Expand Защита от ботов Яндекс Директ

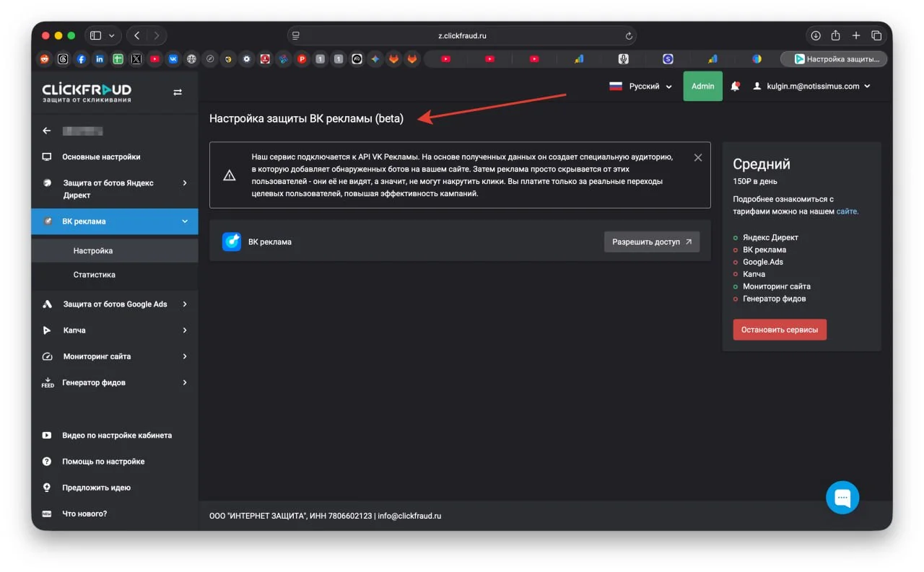pyautogui.click(x=115, y=189)
